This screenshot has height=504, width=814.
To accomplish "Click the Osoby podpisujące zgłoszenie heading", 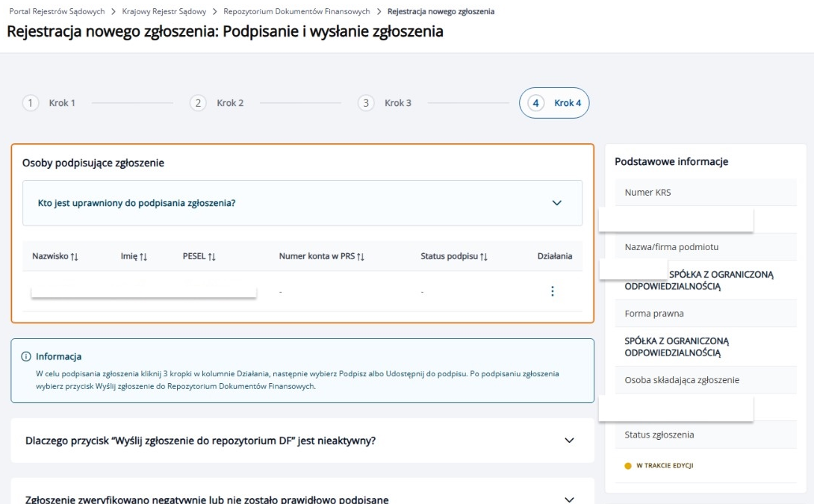I will (93, 163).
